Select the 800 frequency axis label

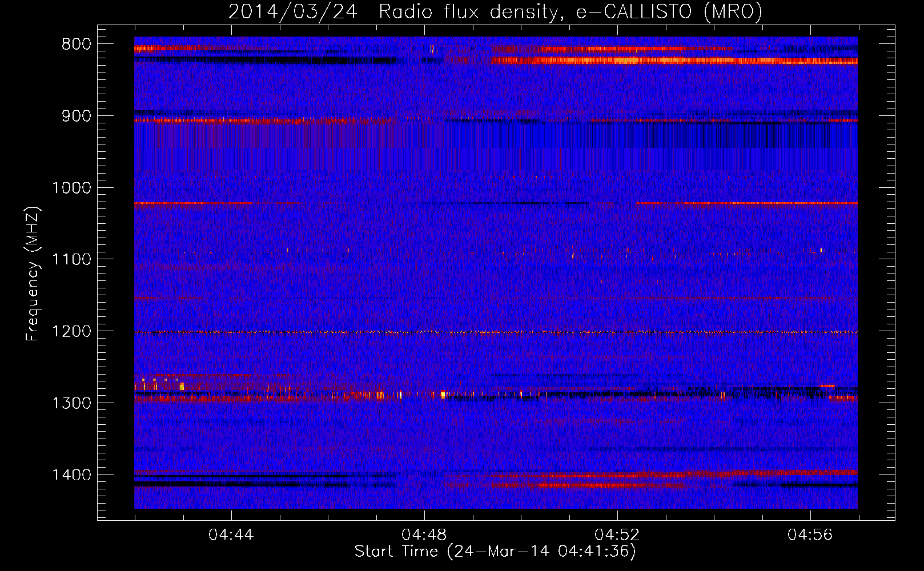click(x=76, y=45)
